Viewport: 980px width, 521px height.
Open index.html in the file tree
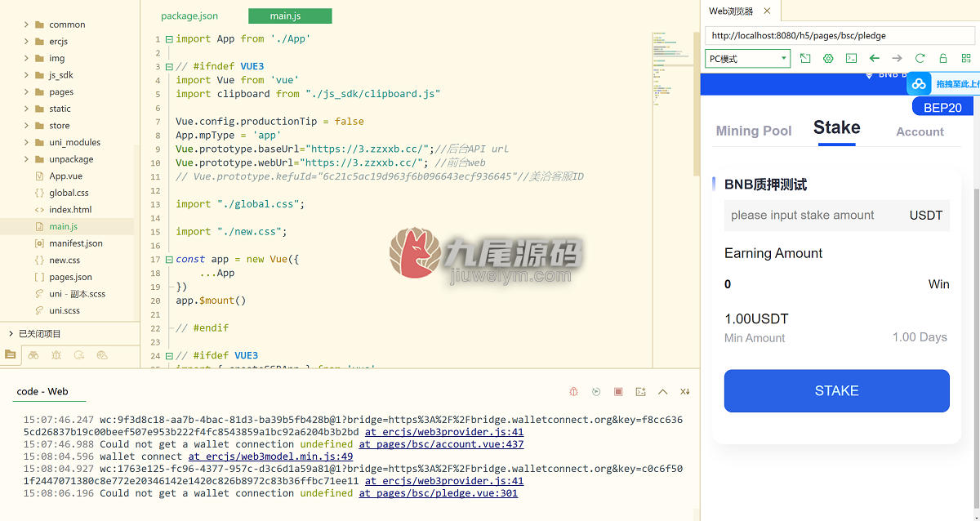(x=70, y=210)
